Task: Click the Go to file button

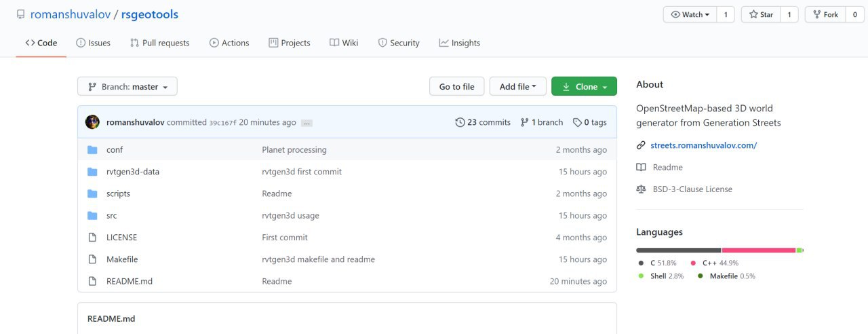Action: pyautogui.click(x=457, y=86)
